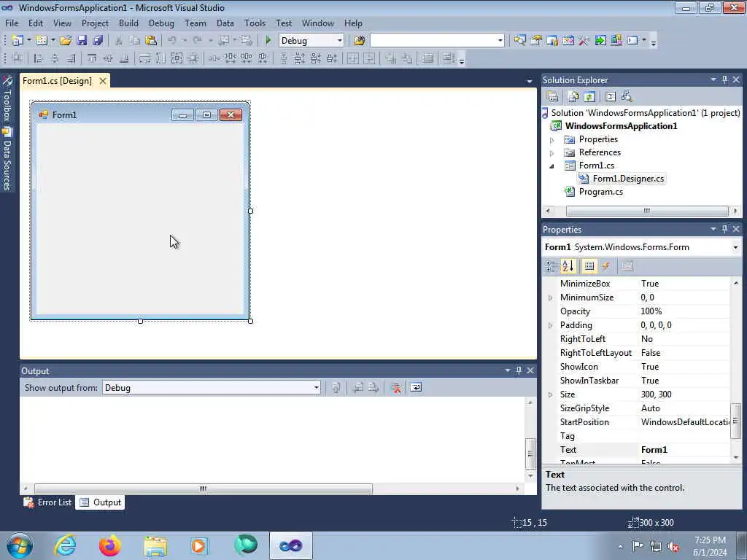747x560 pixels.
Task: Expand Padding property row
Action: (x=551, y=325)
